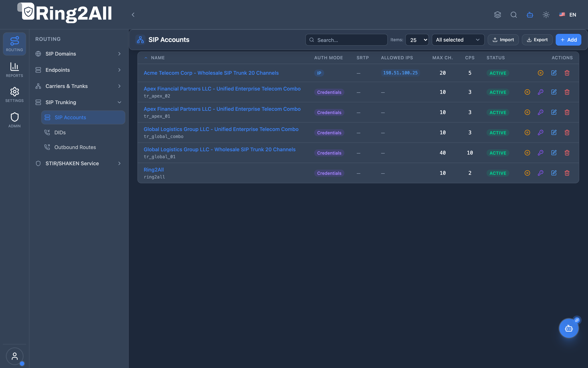The image size is (588, 368).
Task: Open credentials key for ring2all account
Action: (x=540, y=173)
